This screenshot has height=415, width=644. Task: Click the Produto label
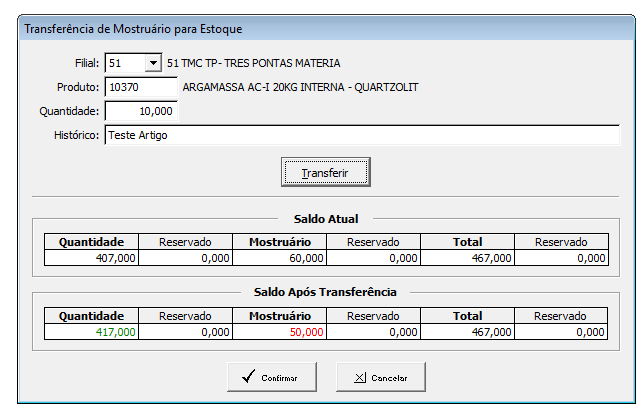click(x=78, y=87)
